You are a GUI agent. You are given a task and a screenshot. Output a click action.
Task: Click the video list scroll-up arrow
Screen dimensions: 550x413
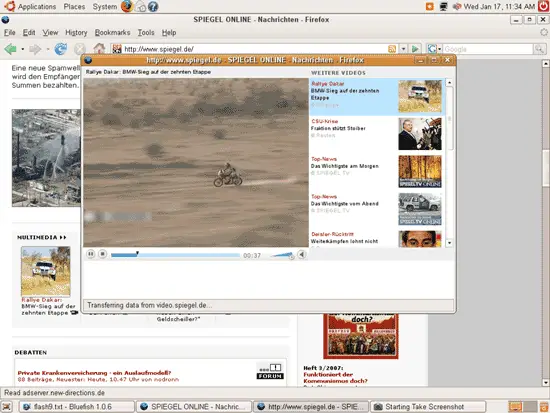click(x=449, y=82)
